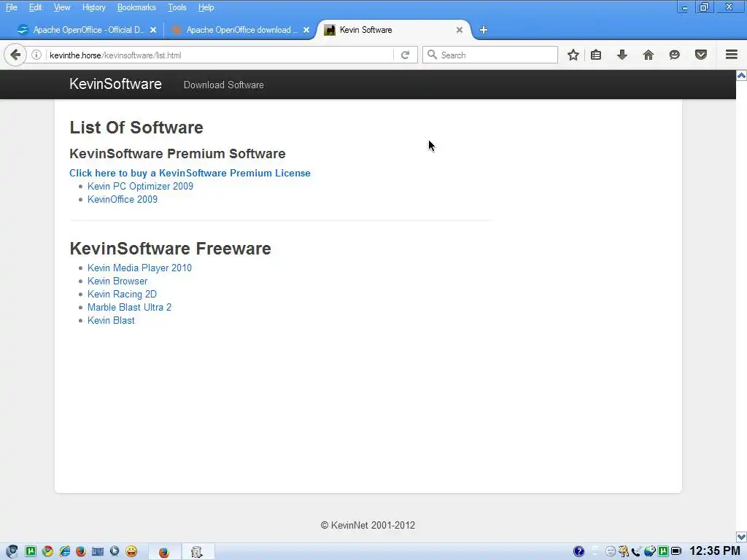Open a new tab with plus button
The height and width of the screenshot is (560, 747).
pyautogui.click(x=484, y=30)
